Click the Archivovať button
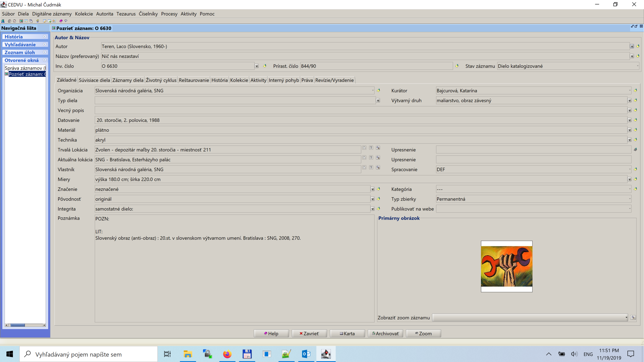Image resolution: width=644 pixels, height=362 pixels. (x=385, y=333)
